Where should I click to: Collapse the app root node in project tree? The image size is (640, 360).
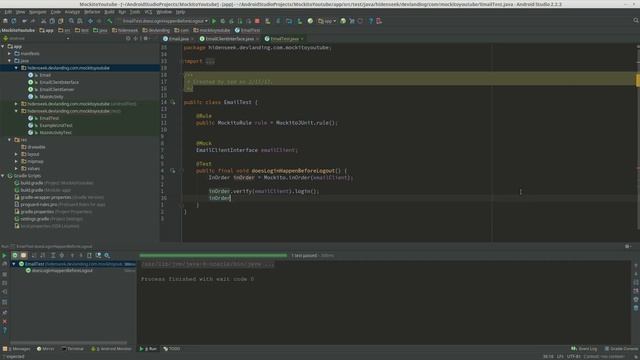(3, 47)
